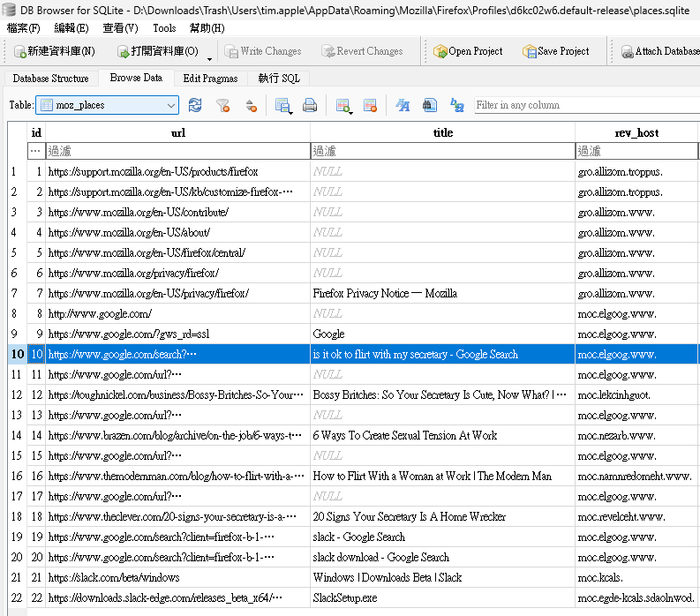Click url cell for support.mozilla.org products/firefox
The width and height of the screenshot is (700, 616).
[177, 171]
